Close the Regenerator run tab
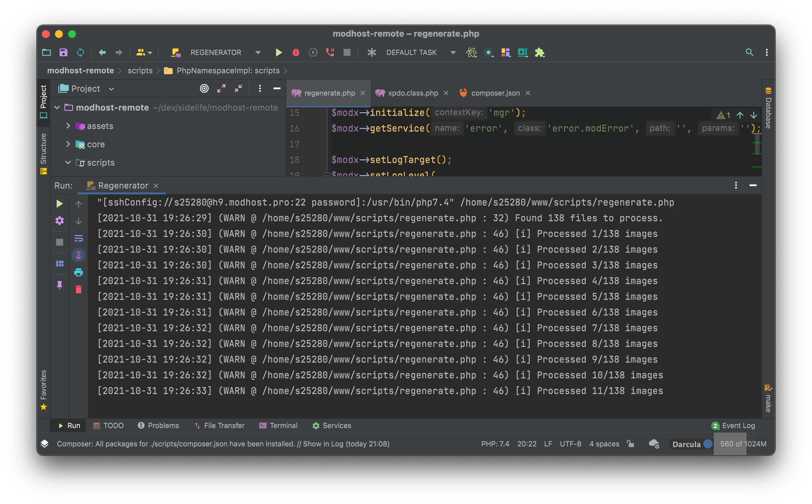Image resolution: width=812 pixels, height=504 pixels. pos(156,186)
